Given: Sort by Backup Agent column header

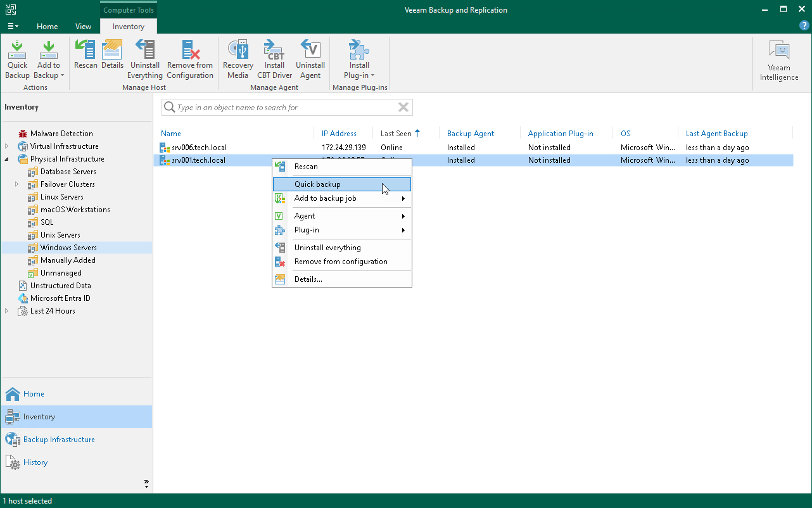Looking at the screenshot, I should click(471, 134).
